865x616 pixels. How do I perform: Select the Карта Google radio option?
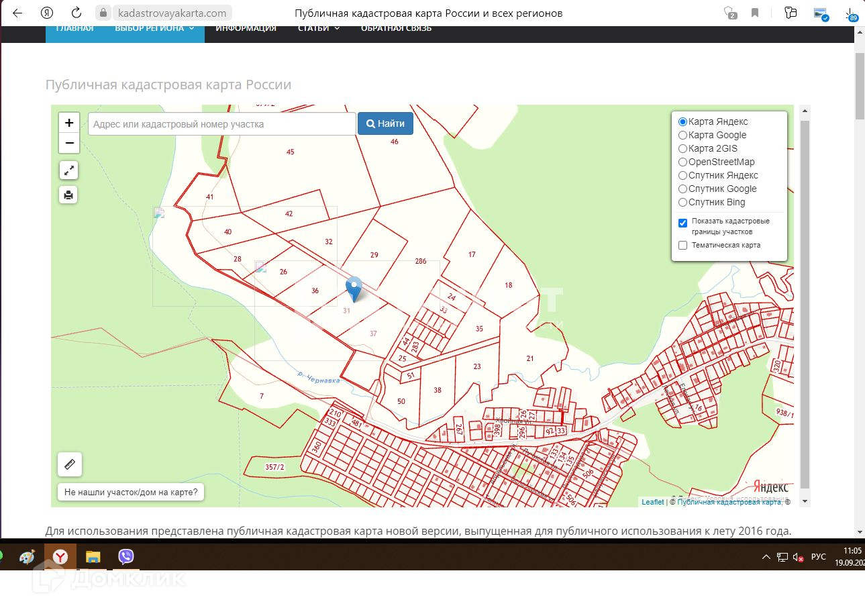683,136
